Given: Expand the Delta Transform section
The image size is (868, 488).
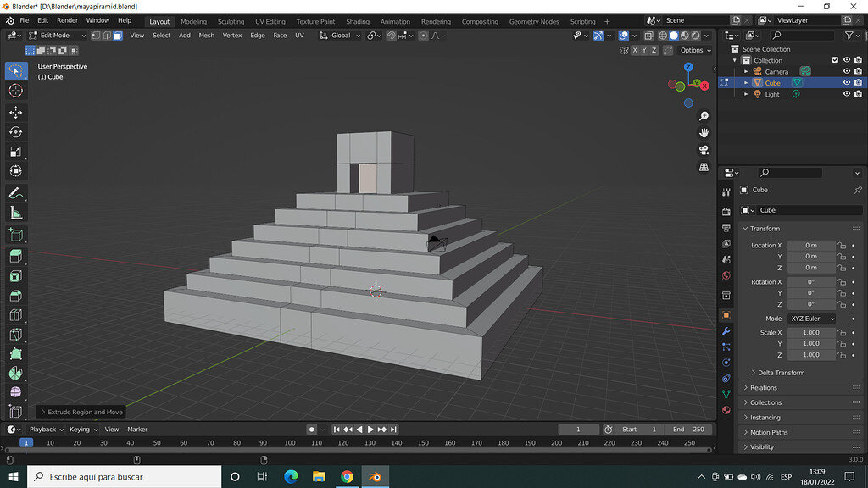Looking at the screenshot, I should click(780, 372).
